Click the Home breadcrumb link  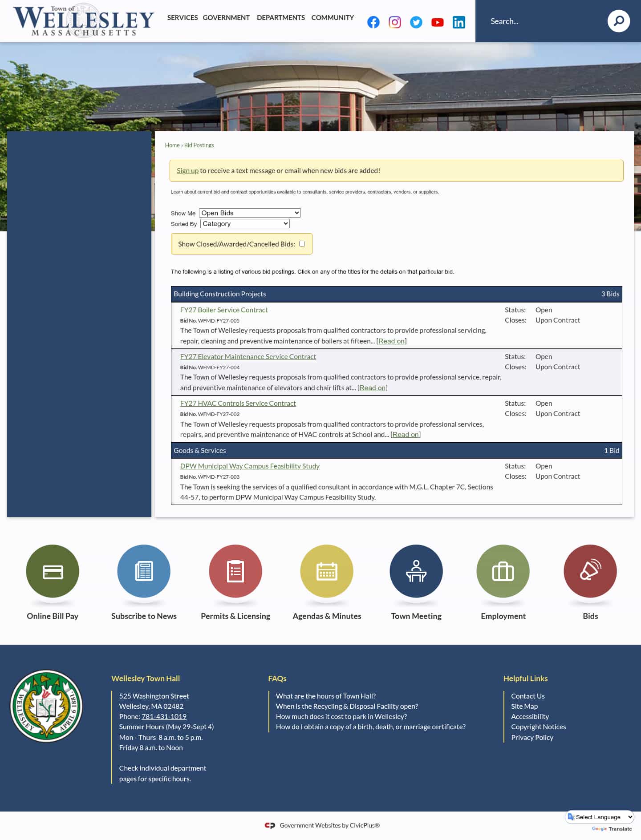click(172, 145)
